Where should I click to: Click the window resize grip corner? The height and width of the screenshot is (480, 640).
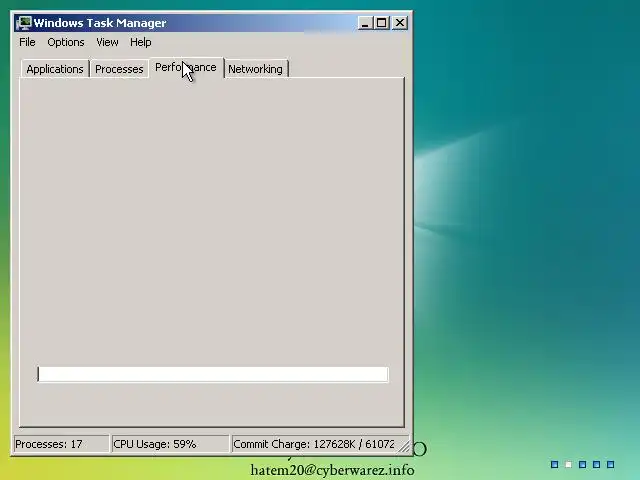[404, 447]
